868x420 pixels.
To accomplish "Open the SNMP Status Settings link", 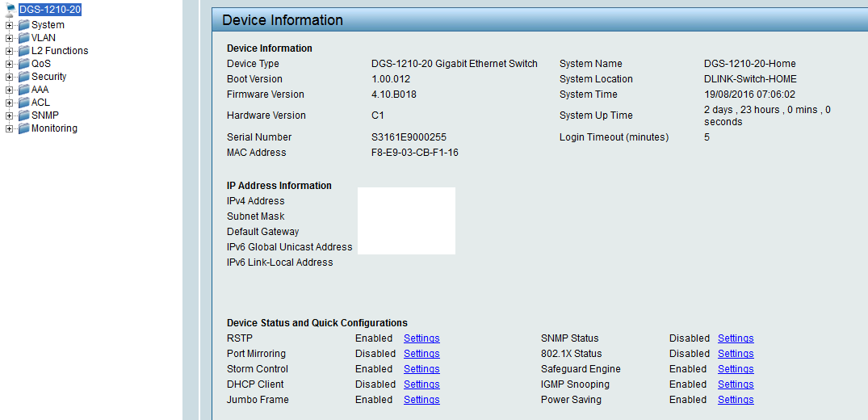I will pos(736,338).
